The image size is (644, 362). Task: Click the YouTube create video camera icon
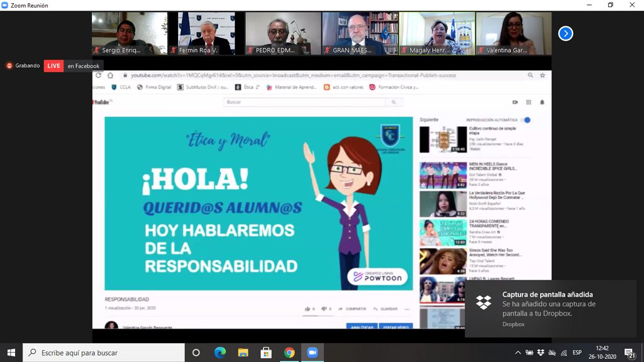(515, 102)
